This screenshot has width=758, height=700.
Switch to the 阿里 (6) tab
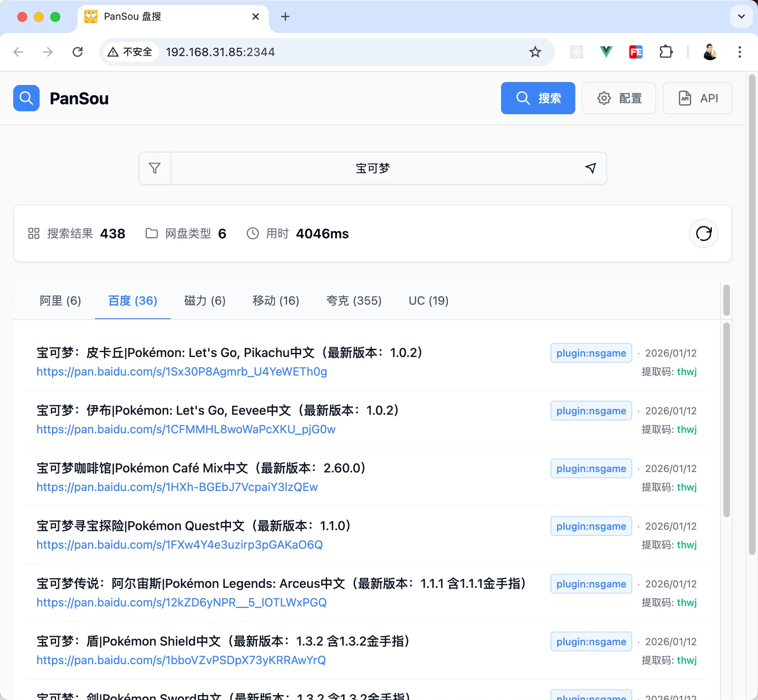[60, 301]
